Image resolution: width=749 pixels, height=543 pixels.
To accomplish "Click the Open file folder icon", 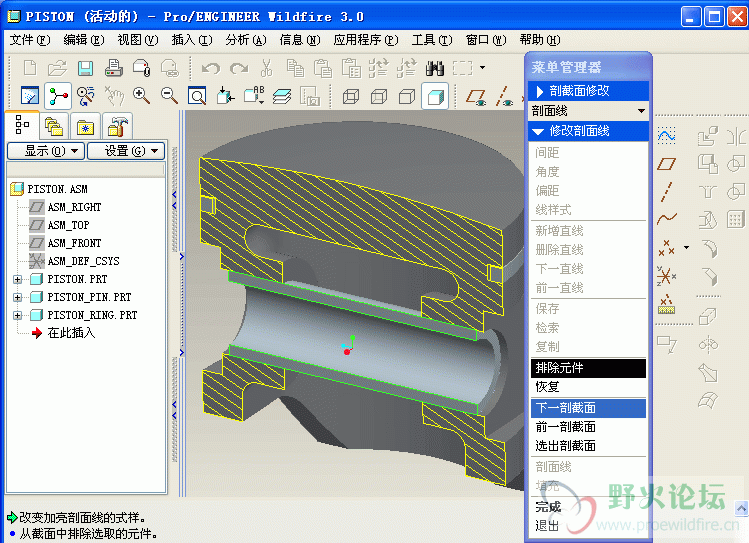I will pyautogui.click(x=57, y=68).
